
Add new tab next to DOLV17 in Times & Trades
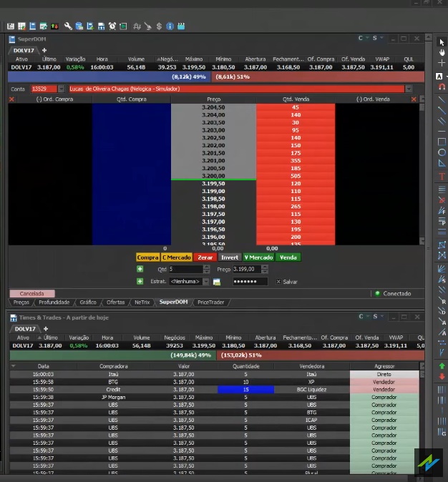point(46,329)
